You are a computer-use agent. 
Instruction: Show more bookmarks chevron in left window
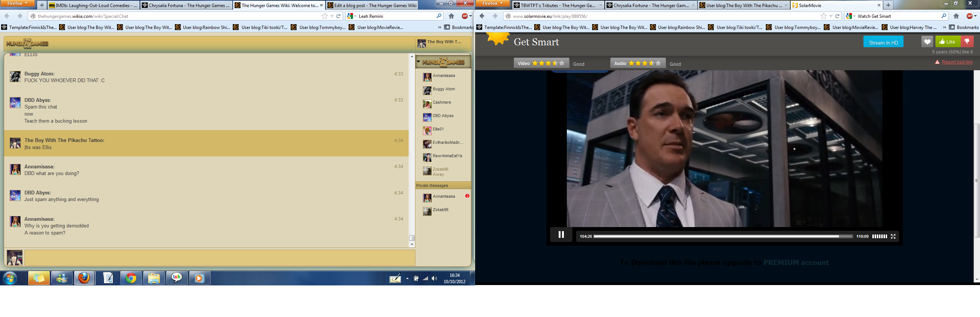pyautogui.click(x=440, y=27)
